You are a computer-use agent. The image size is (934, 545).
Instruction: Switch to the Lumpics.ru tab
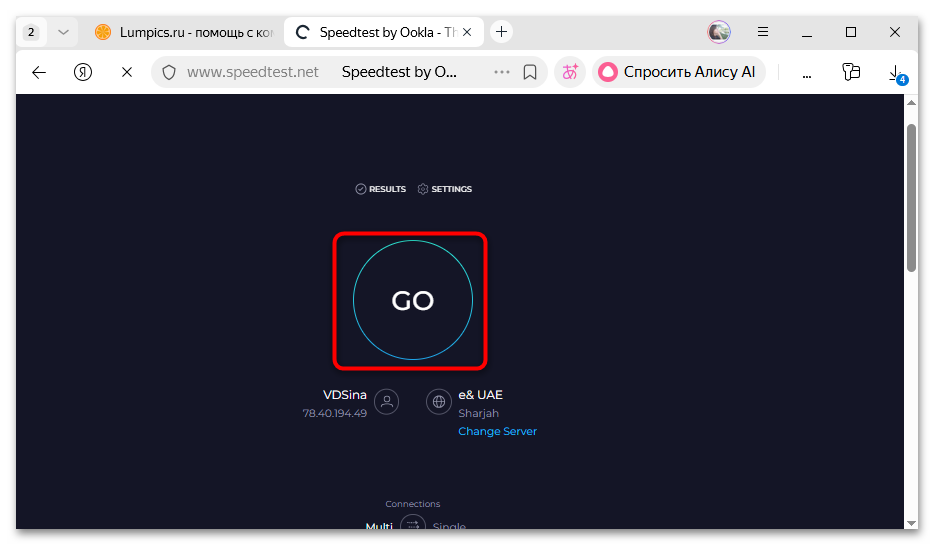(x=185, y=32)
